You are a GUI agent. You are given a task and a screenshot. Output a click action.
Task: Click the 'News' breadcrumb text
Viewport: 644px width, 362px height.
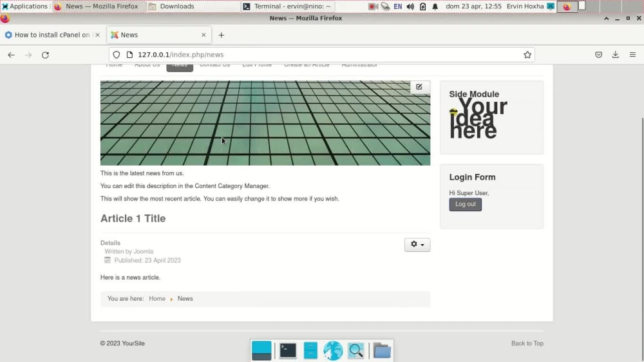(185, 299)
